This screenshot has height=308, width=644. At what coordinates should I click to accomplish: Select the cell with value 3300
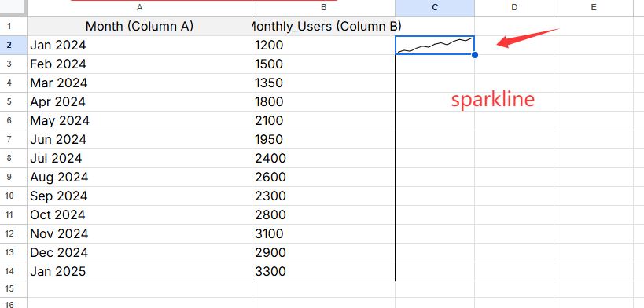[324, 271]
